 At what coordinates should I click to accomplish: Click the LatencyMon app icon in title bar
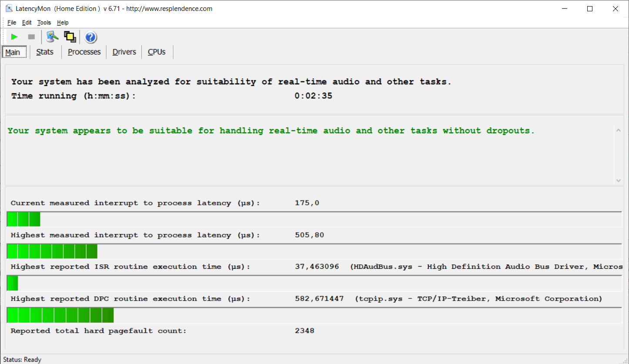(9, 9)
